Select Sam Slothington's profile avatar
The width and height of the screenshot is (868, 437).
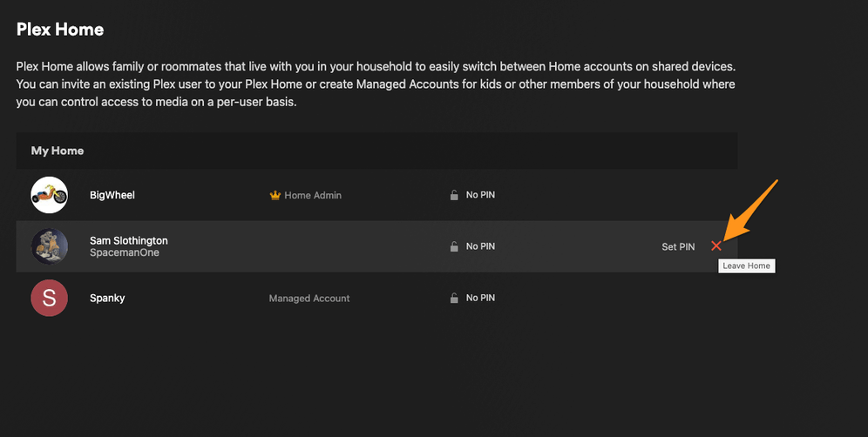coord(50,246)
